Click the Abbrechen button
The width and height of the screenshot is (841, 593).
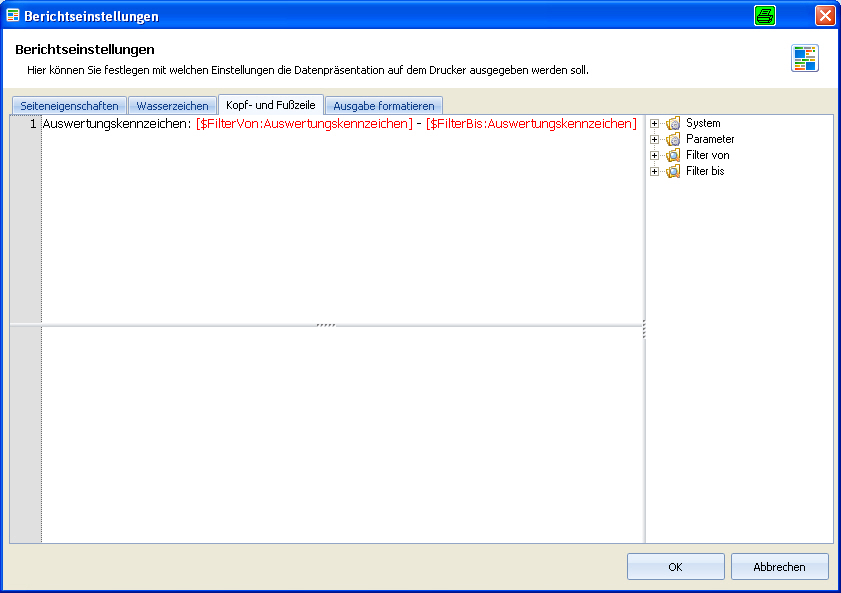click(x=779, y=567)
